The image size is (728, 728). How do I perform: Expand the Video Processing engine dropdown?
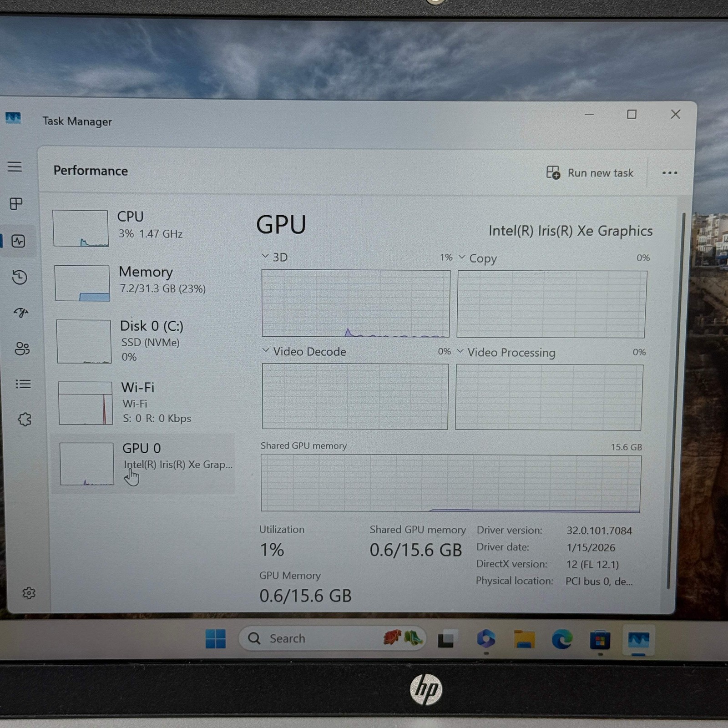pyautogui.click(x=460, y=351)
